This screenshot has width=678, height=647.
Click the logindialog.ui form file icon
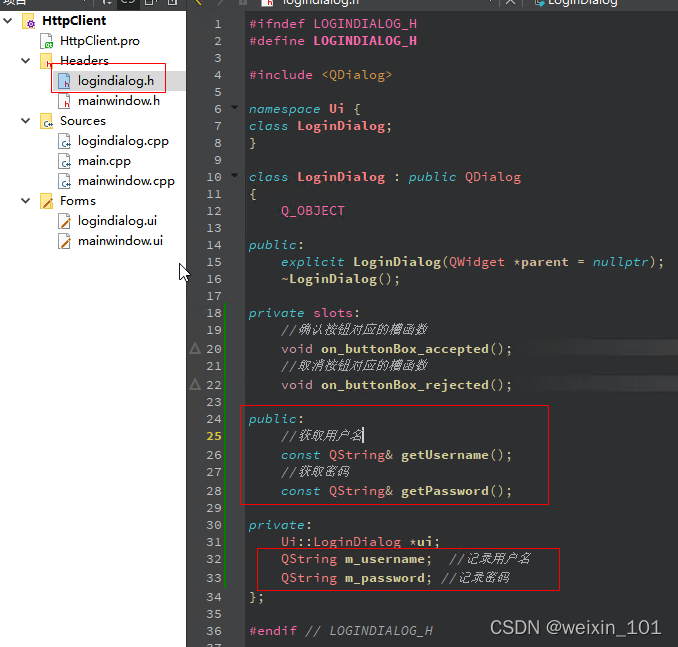(x=64, y=221)
